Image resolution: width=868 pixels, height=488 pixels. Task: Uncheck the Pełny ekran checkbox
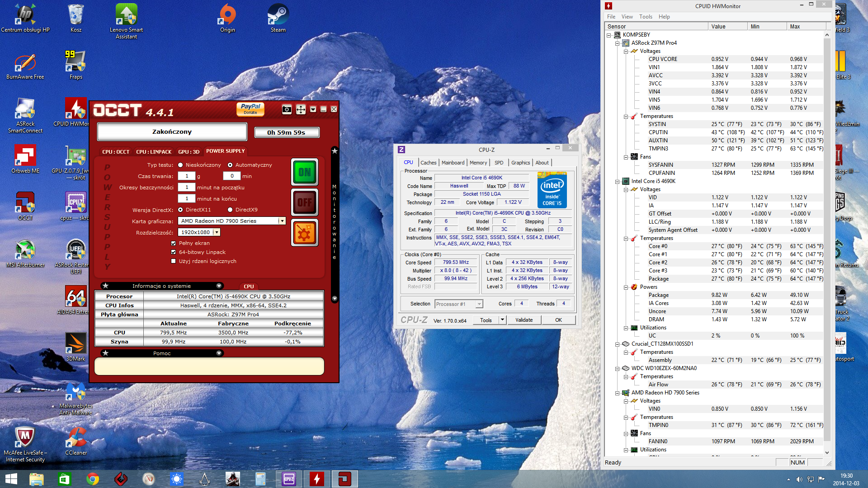click(x=173, y=243)
